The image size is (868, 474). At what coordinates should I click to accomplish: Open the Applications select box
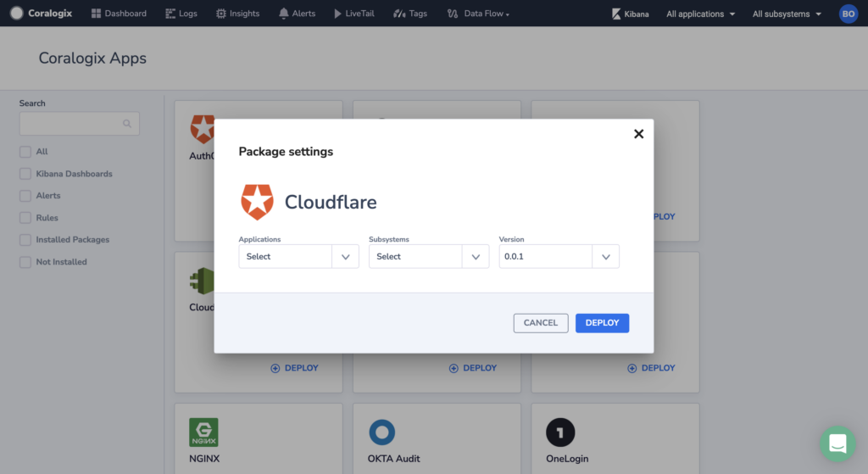pos(298,256)
